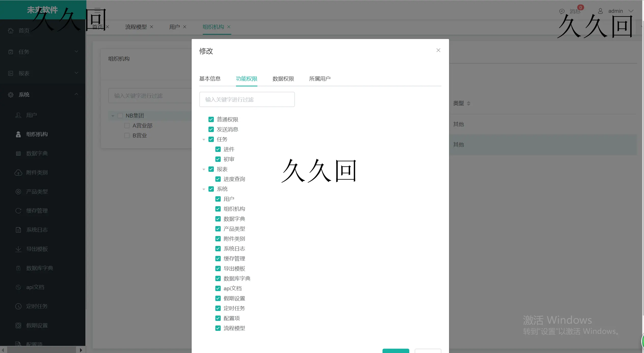Open 数据字典 from the sidebar
The height and width of the screenshot is (353, 644).
(36, 153)
